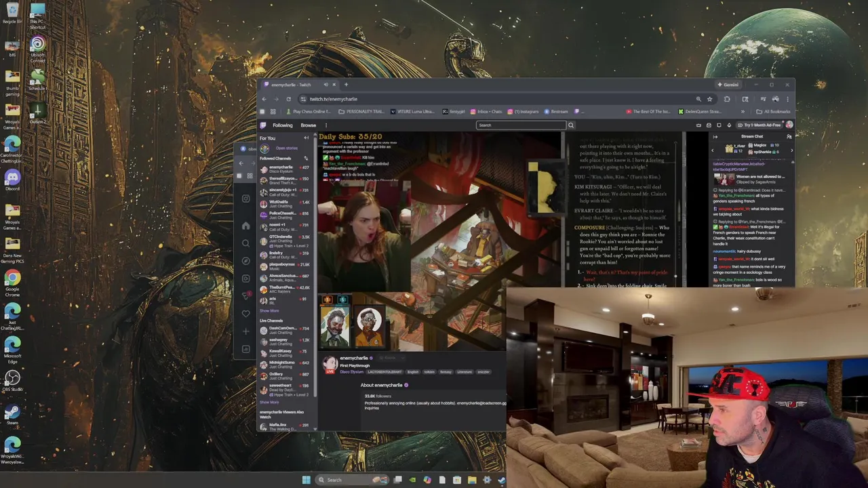868x488 pixels.
Task: Open the Following tab on Twitch
Action: click(x=283, y=125)
